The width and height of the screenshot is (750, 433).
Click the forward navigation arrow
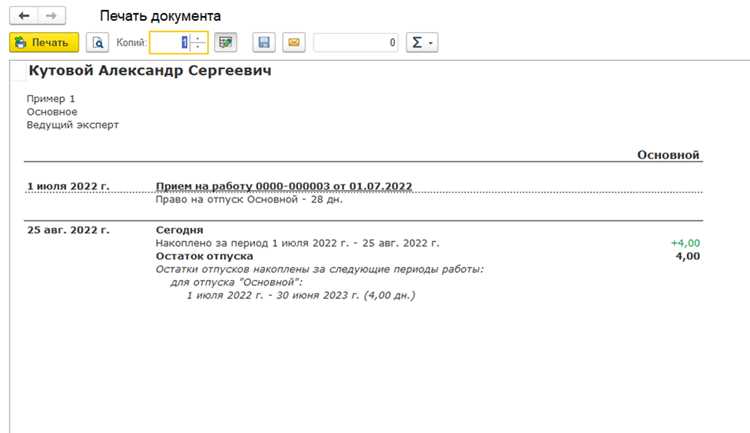coord(51,16)
